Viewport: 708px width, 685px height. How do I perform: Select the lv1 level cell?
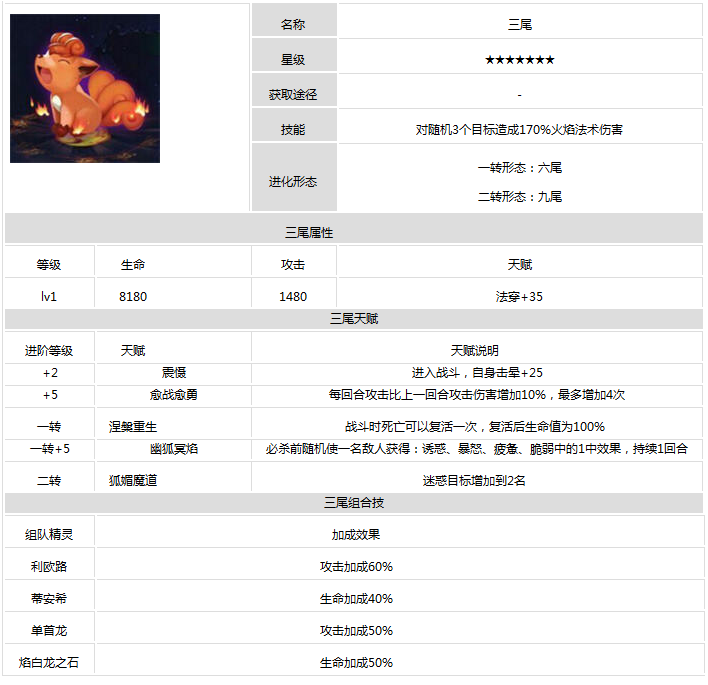[49, 297]
